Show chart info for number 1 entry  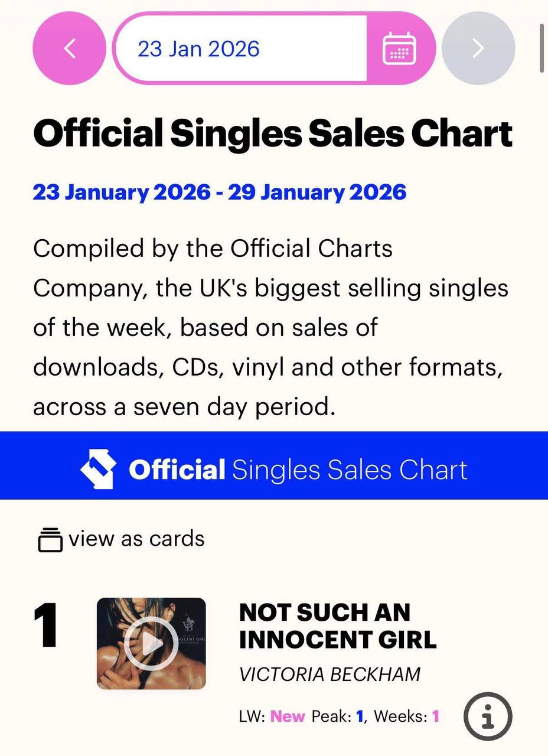(x=487, y=717)
